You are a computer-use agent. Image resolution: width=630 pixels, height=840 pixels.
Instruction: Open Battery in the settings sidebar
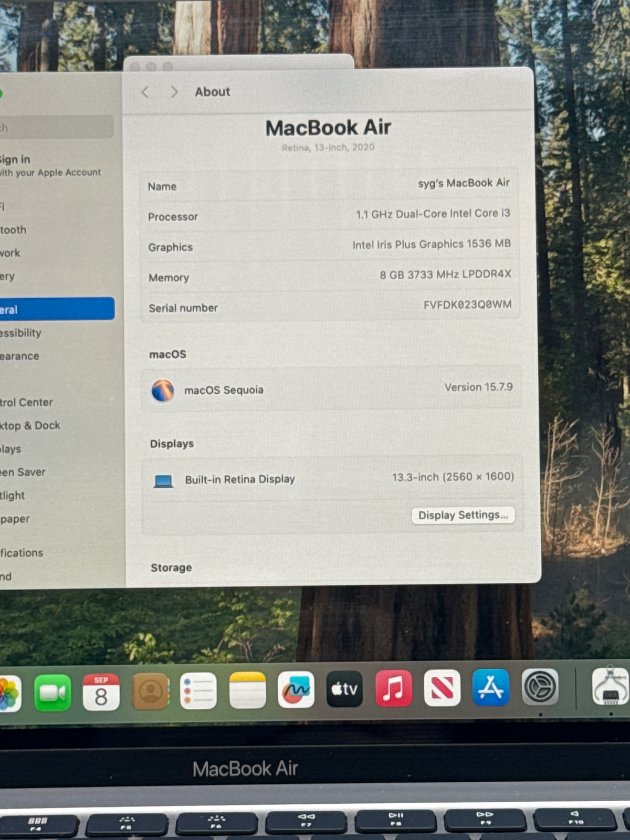(7, 276)
